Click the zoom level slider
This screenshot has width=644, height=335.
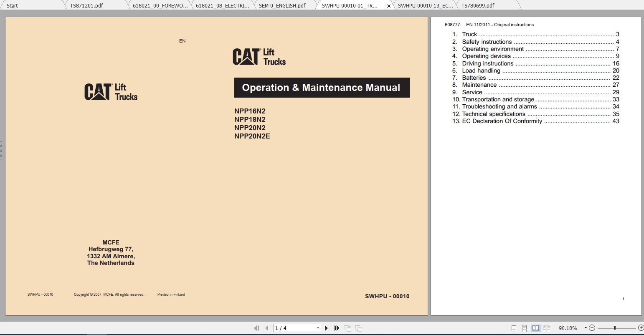tap(616, 328)
